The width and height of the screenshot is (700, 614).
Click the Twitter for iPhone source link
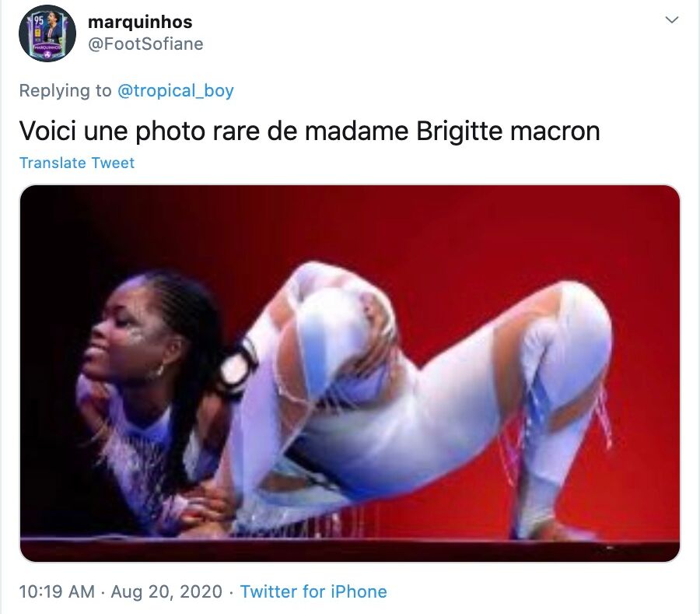click(x=313, y=591)
